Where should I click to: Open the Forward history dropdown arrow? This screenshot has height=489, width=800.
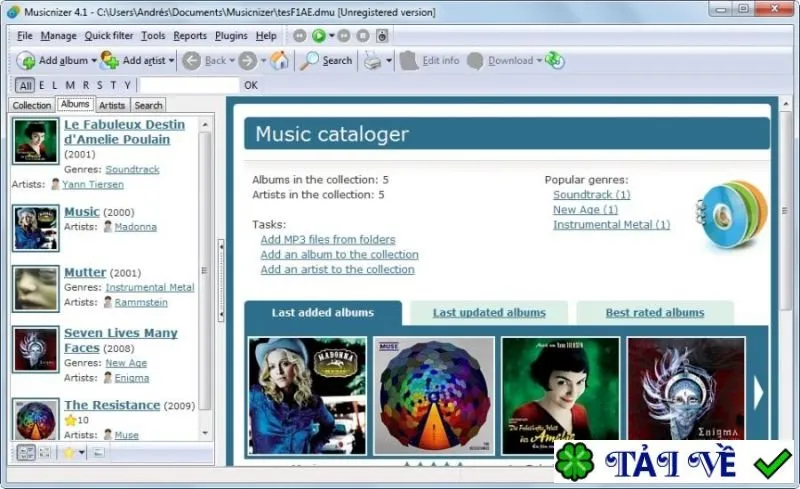[x=263, y=61]
